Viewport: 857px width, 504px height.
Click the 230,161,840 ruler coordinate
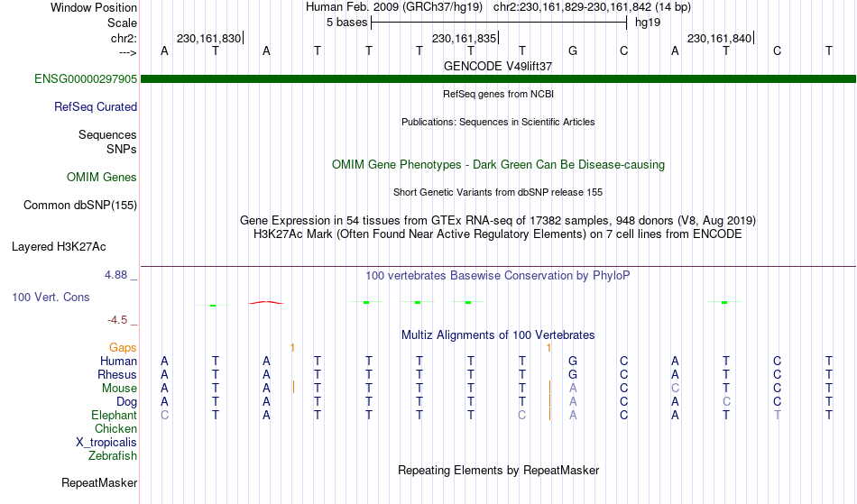719,38
